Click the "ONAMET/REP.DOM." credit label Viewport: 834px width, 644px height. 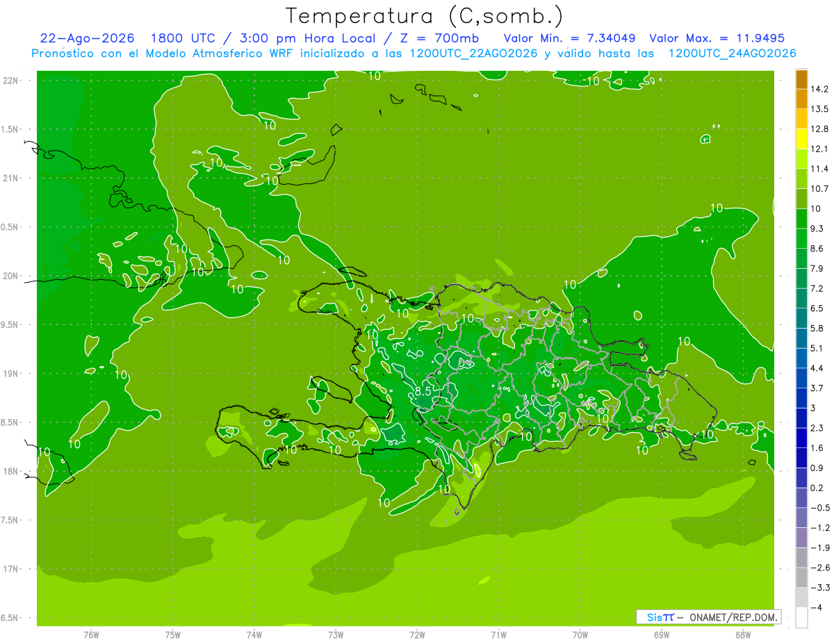coord(733,617)
